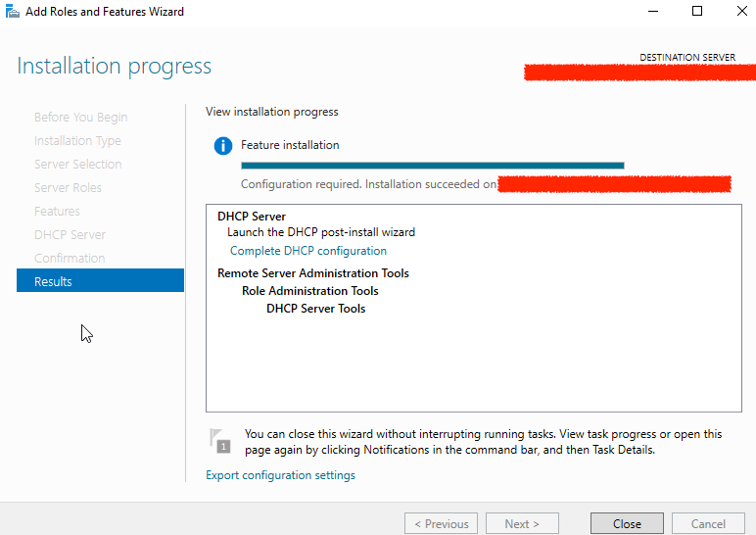
Task: Click the blue Feature installation info icon
Action: [x=223, y=146]
